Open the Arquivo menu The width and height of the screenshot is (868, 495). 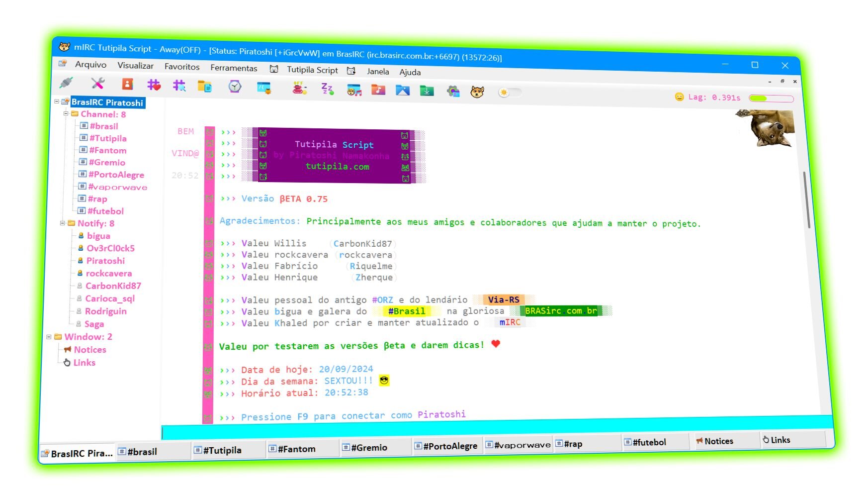[90, 64]
